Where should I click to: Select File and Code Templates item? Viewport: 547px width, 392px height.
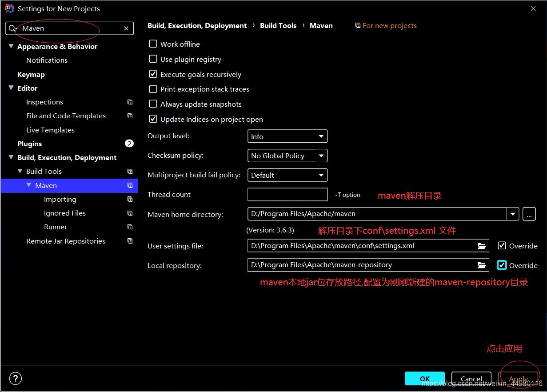pyautogui.click(x=66, y=116)
